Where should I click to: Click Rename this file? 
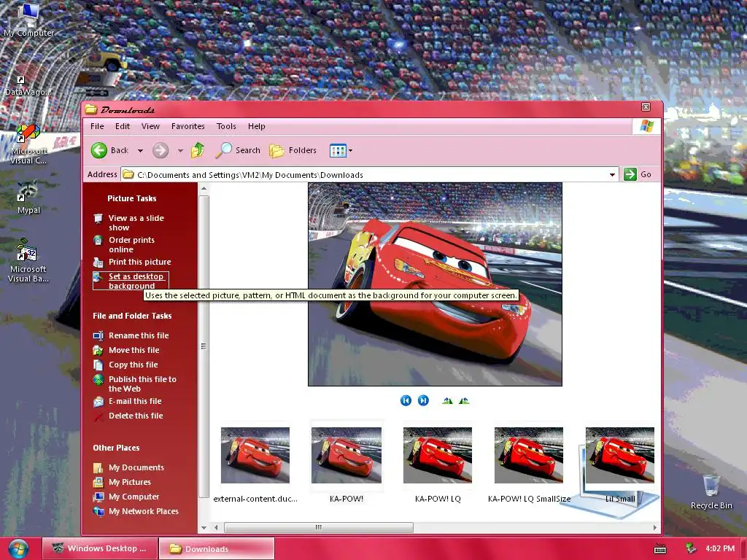tap(139, 335)
